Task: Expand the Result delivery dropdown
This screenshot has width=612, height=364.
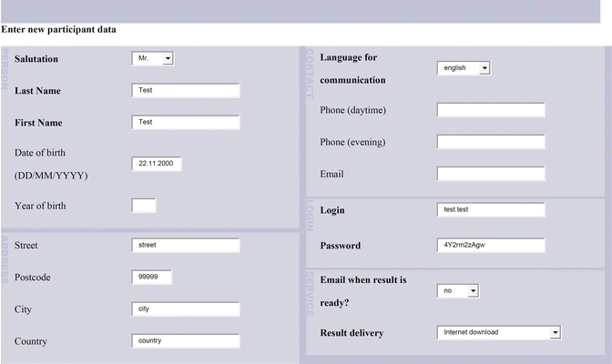Action: tap(498, 332)
